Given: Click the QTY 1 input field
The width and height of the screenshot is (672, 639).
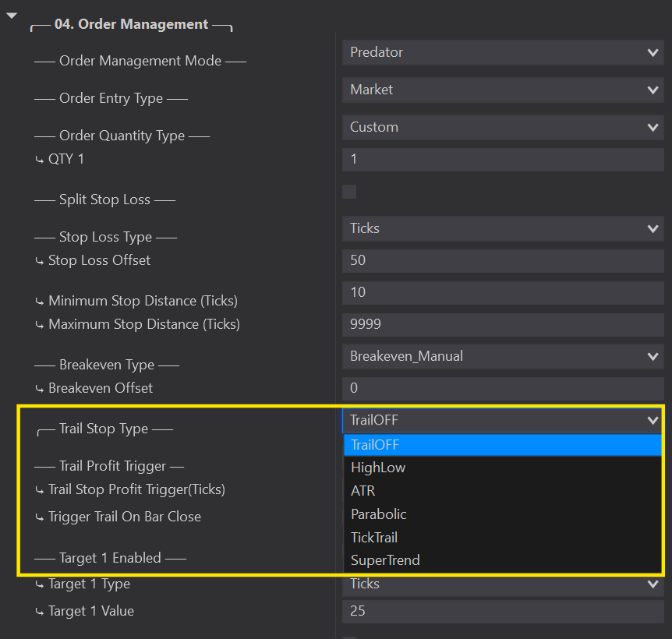Looking at the screenshot, I should pos(502,160).
